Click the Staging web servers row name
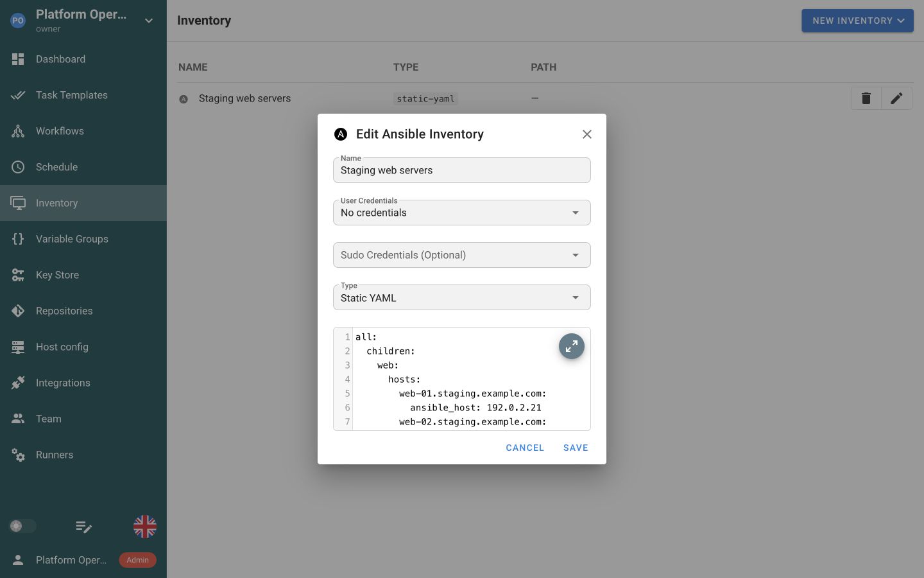 [x=244, y=98]
